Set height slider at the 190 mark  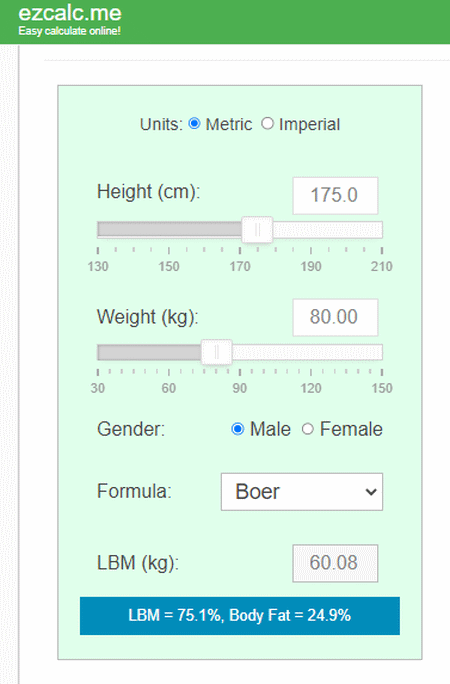(x=311, y=229)
